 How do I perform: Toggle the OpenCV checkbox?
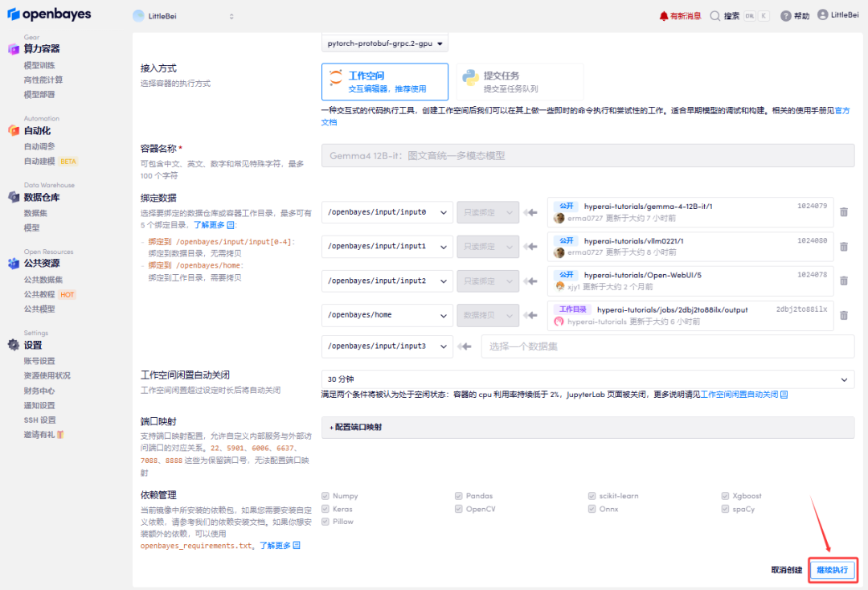click(458, 509)
